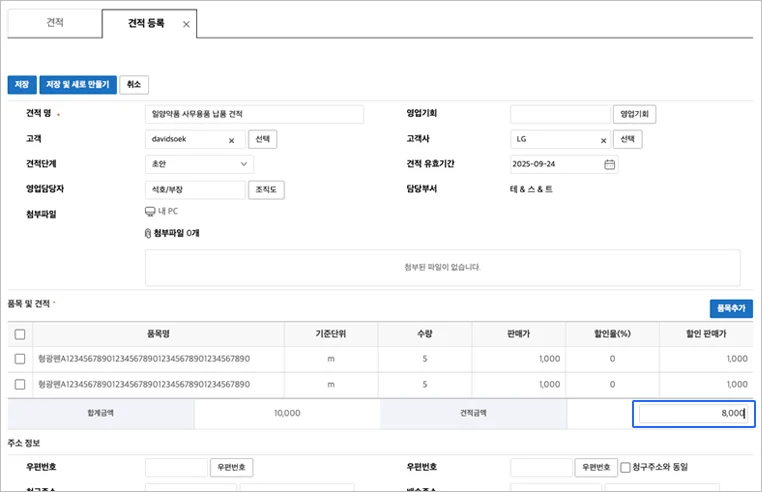Close the 견적 등록 tab
The height and width of the screenshot is (492, 762).
[186, 24]
